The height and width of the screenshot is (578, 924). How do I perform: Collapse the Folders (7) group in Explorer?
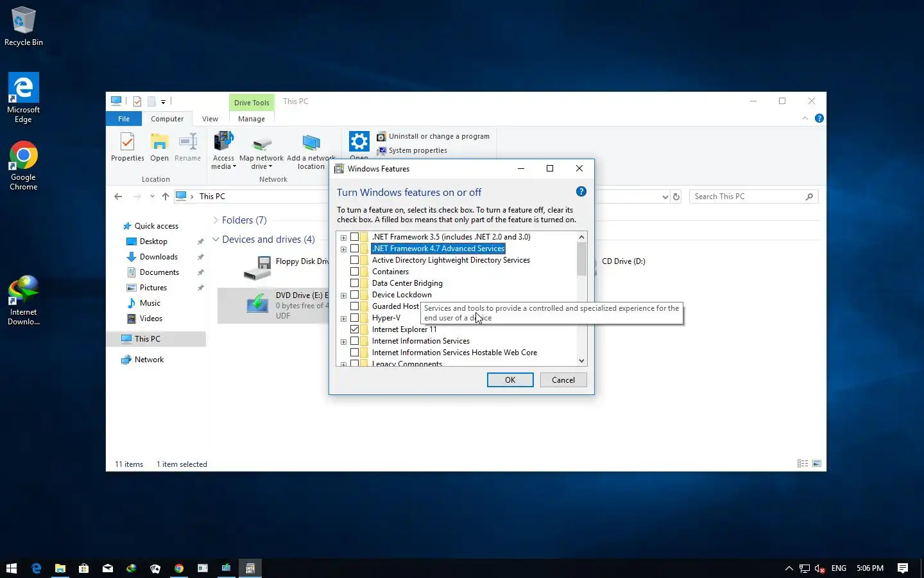point(216,220)
